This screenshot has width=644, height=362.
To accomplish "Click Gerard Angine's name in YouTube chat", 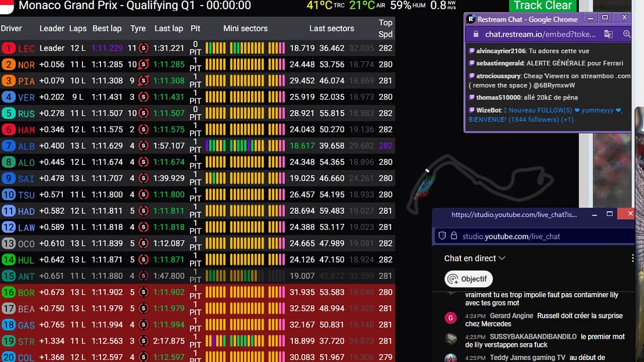I will [511, 316].
